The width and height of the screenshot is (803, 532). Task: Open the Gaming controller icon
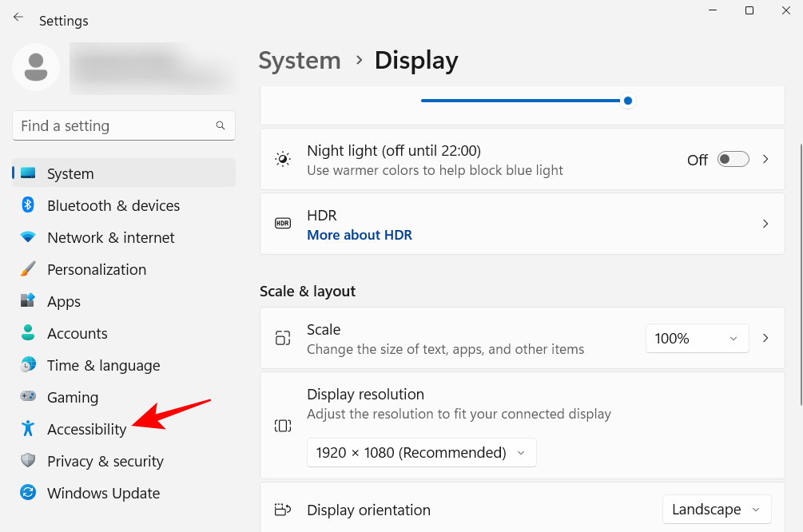(28, 397)
